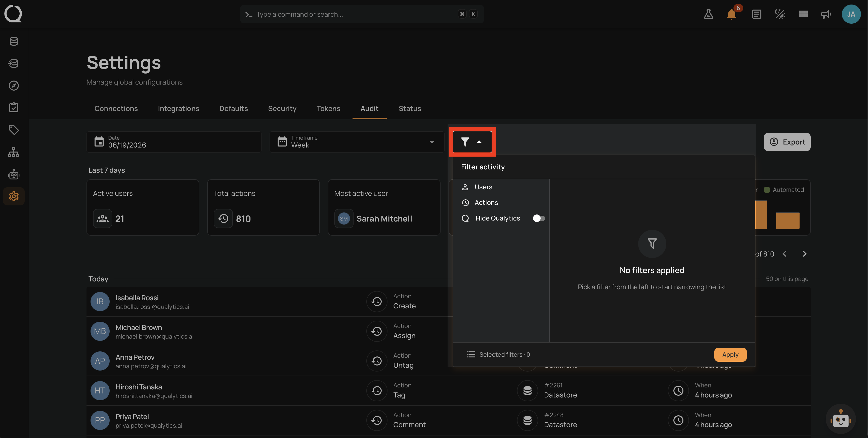Screen dimensions: 868x438
Task: Click Anna Petrov's AP avatar
Action: pos(100,361)
